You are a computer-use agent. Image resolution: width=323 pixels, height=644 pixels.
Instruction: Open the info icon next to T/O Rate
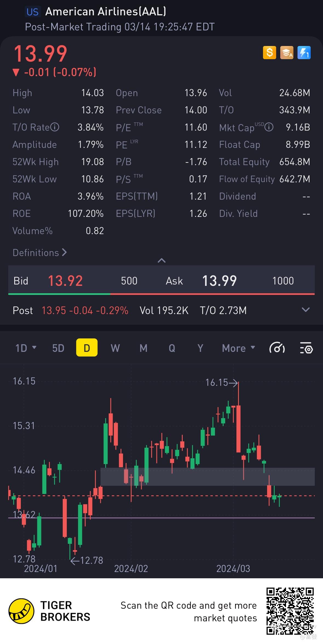[x=55, y=127]
